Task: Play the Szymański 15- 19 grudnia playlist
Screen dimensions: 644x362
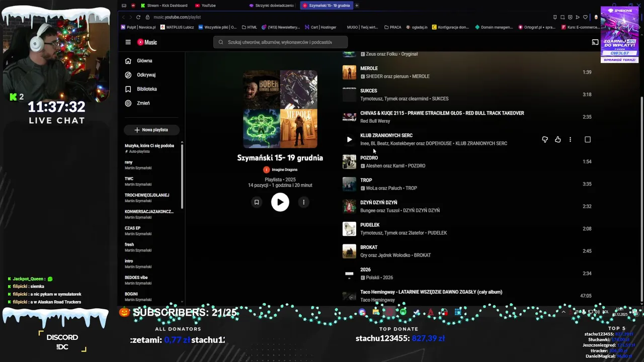Action: click(280, 202)
